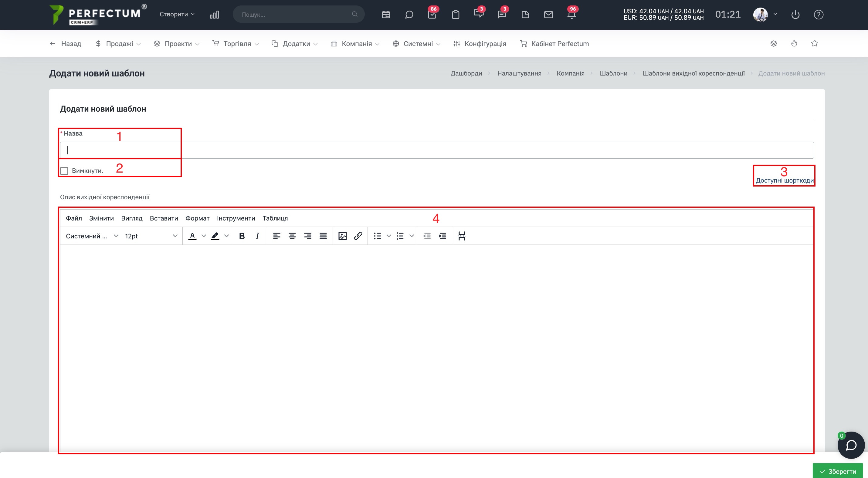Apply numbered list in editor
The image size is (868, 478).
click(x=400, y=236)
